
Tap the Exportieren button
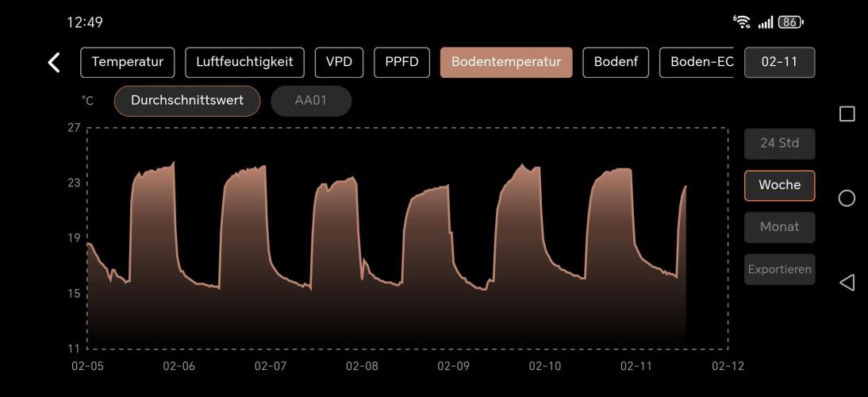779,269
